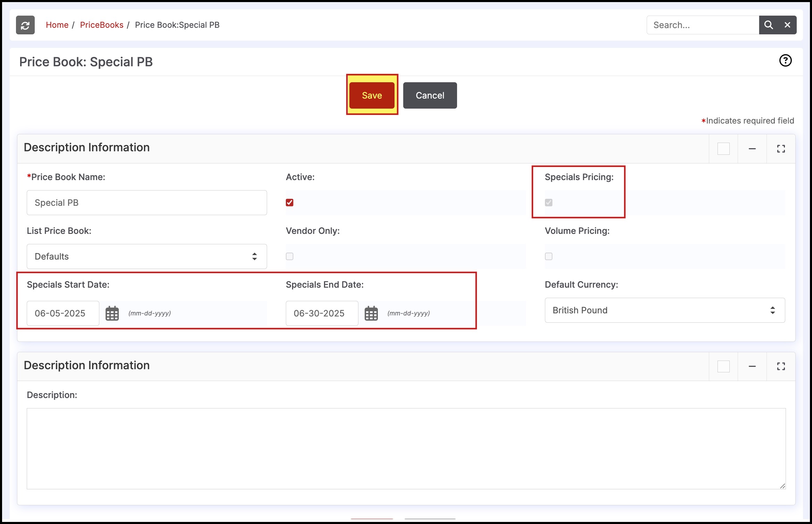Image resolution: width=812 pixels, height=524 pixels.
Task: Navigate to PriceBooks breadcrumb
Action: (101, 25)
